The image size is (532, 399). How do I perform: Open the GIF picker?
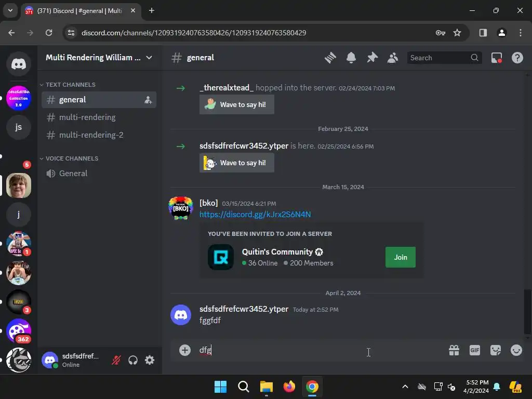(475, 350)
